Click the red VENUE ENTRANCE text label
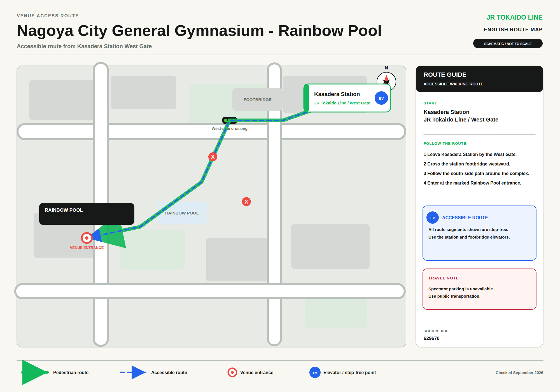 (87, 248)
